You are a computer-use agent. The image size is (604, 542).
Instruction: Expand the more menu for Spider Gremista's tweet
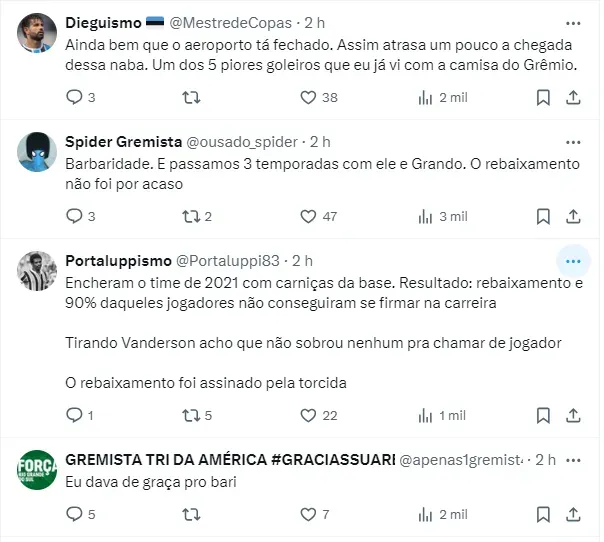point(572,141)
